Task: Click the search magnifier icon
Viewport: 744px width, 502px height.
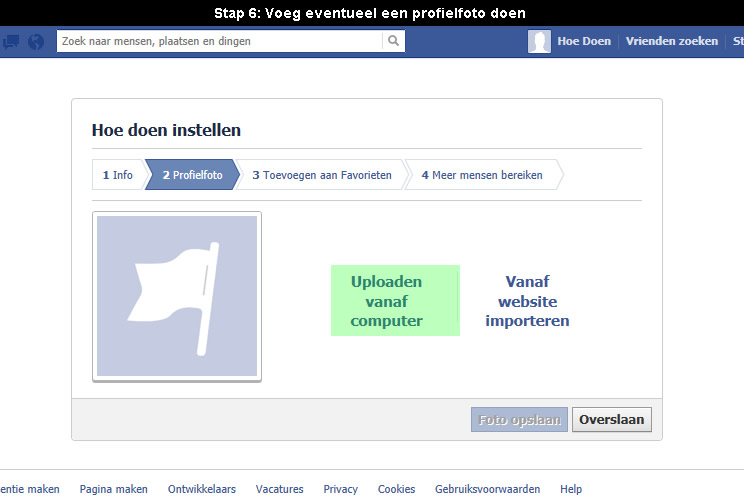Action: (x=393, y=41)
